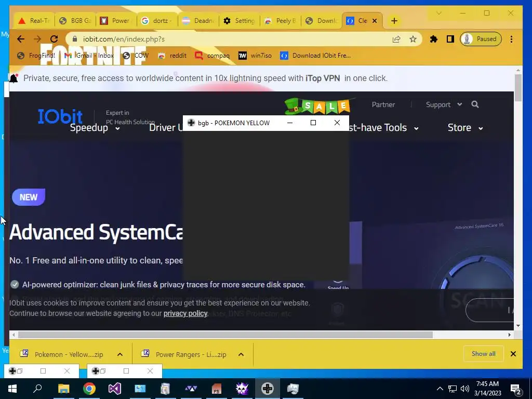Open the reddit bookmark
The image size is (532, 399).
(x=172, y=55)
